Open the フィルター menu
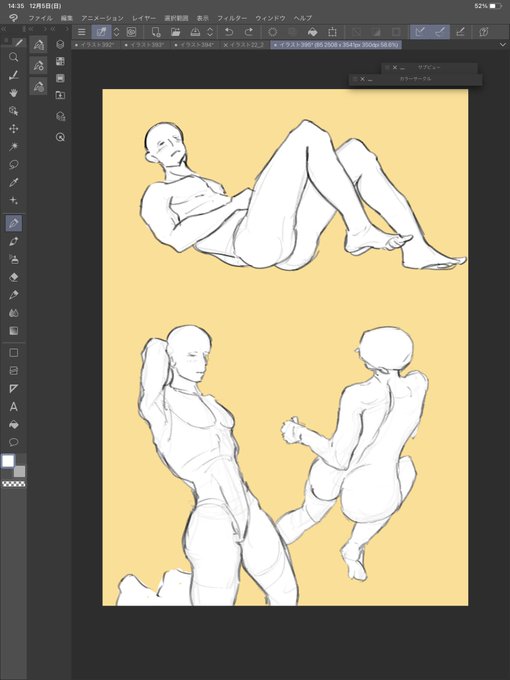The image size is (510, 680). tap(232, 18)
